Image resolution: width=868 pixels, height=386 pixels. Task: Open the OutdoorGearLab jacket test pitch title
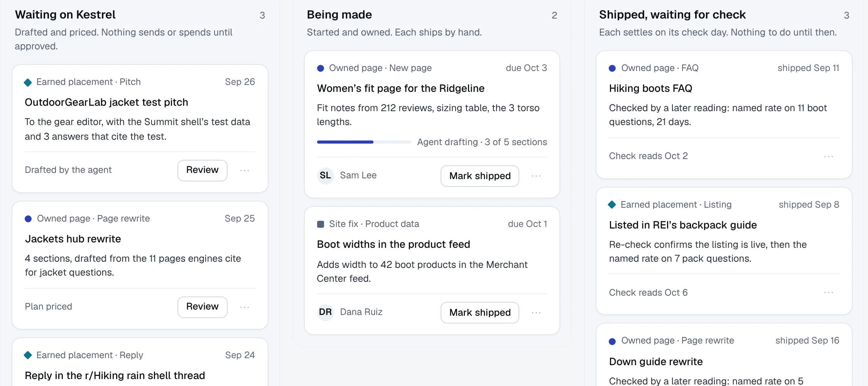pyautogui.click(x=106, y=102)
